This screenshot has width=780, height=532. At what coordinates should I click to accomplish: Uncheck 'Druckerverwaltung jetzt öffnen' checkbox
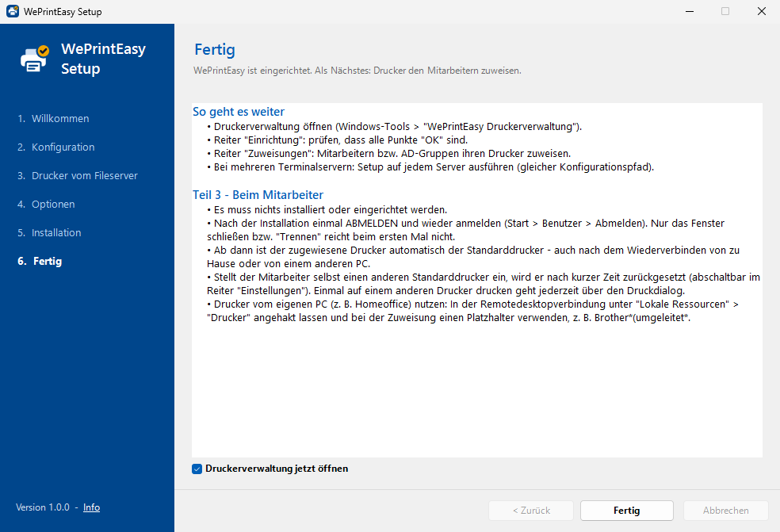tap(197, 469)
